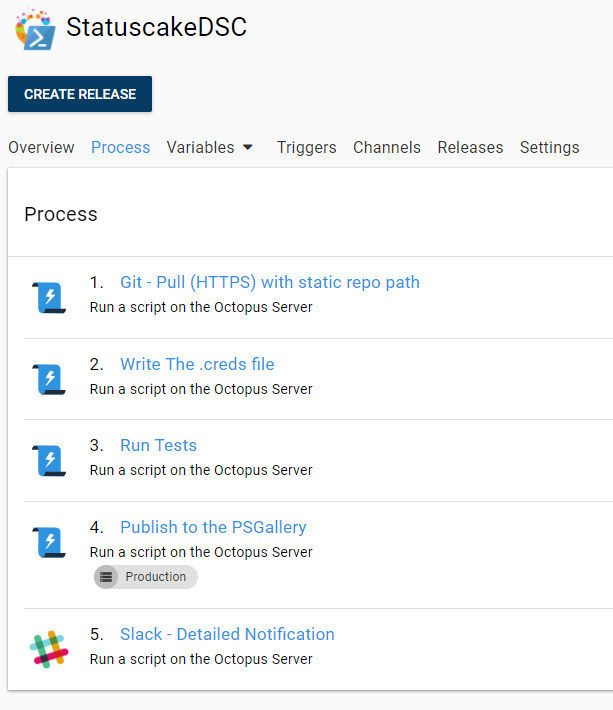Click script icon for Write The .creds file
This screenshot has width=613, height=710.
tap(49, 379)
